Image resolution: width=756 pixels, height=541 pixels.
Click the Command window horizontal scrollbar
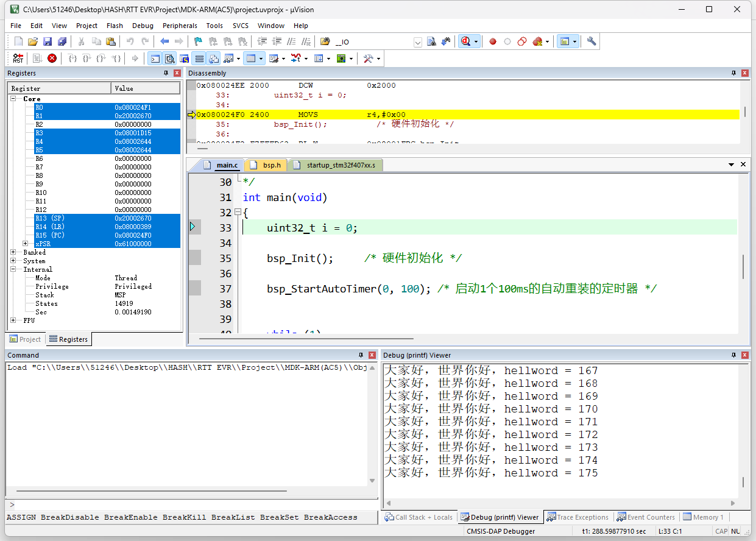coord(151,490)
